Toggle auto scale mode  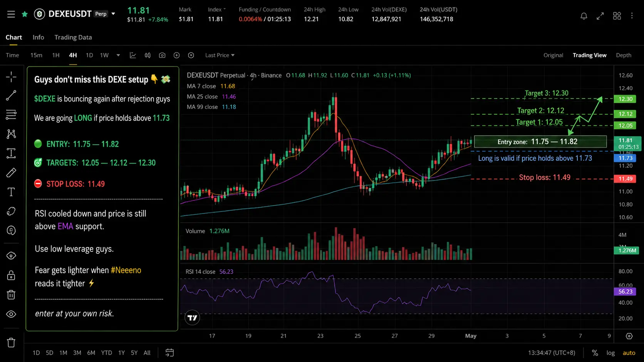click(629, 353)
